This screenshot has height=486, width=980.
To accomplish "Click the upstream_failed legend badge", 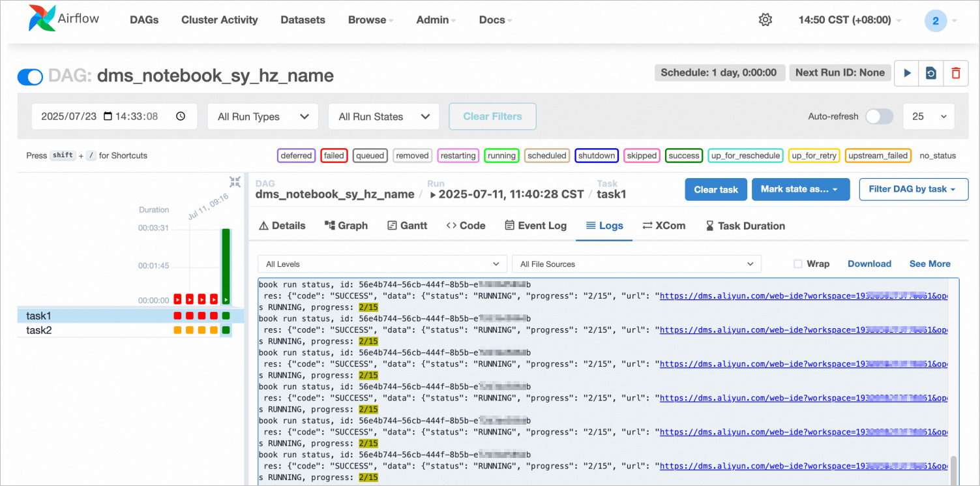I will (x=878, y=156).
